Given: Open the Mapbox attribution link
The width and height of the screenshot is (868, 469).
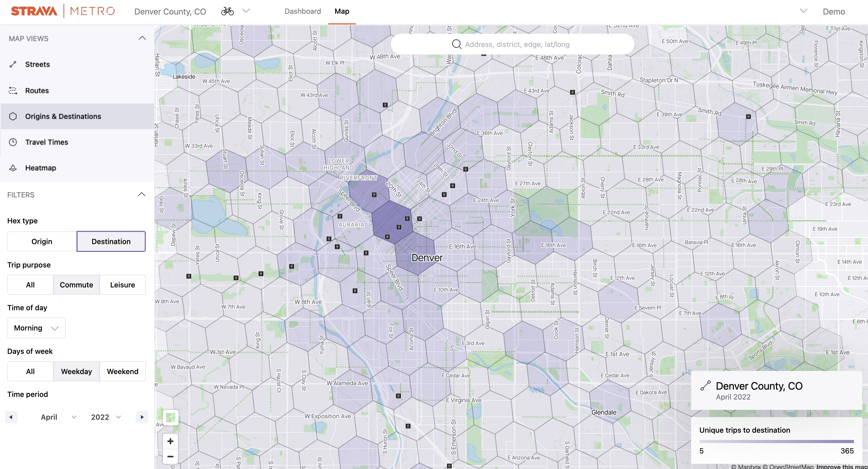Looking at the screenshot, I should click(x=746, y=466).
